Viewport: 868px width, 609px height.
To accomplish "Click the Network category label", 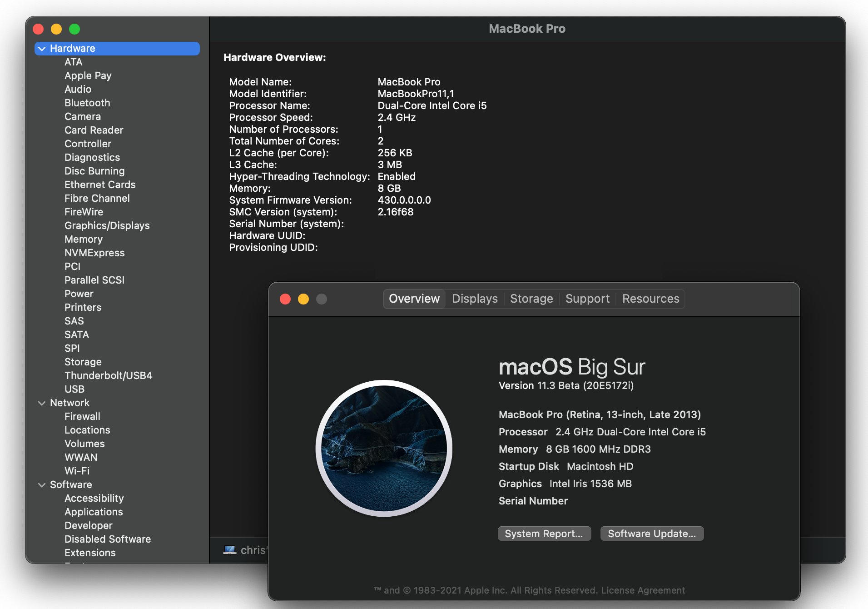I will (x=70, y=403).
